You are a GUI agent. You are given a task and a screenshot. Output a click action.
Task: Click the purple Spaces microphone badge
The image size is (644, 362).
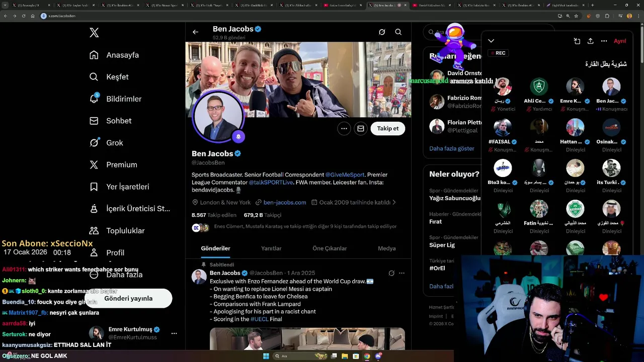(238, 137)
